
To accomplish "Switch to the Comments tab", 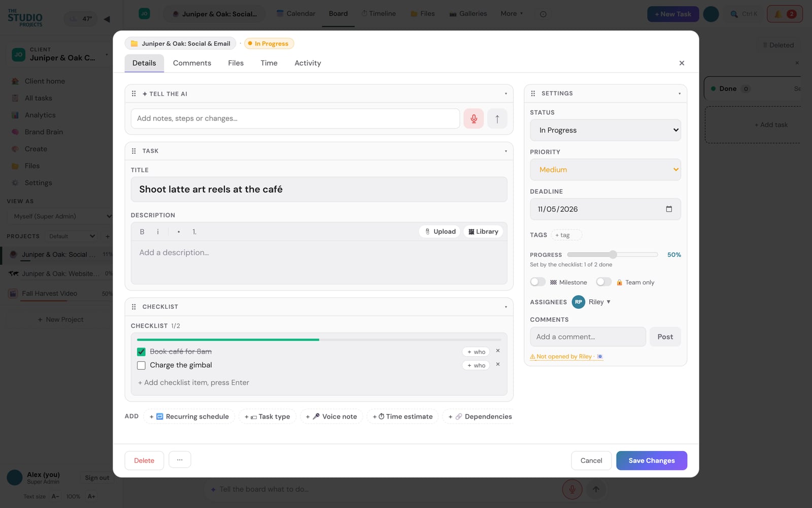I will pyautogui.click(x=192, y=63).
